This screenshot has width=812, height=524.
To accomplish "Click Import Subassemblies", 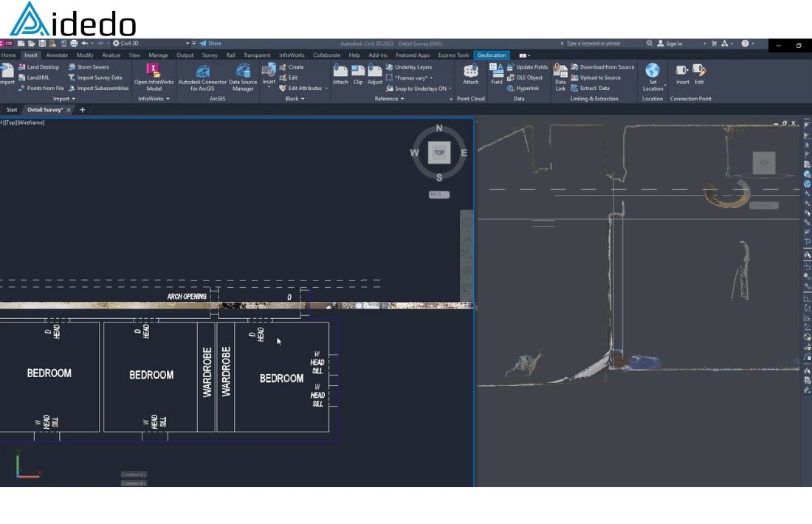I will [98, 88].
